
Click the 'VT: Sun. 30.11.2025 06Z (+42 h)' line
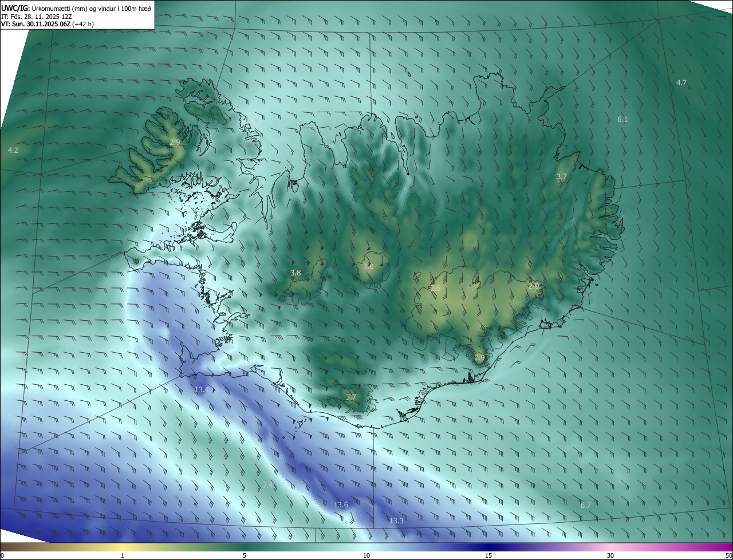click(x=48, y=24)
